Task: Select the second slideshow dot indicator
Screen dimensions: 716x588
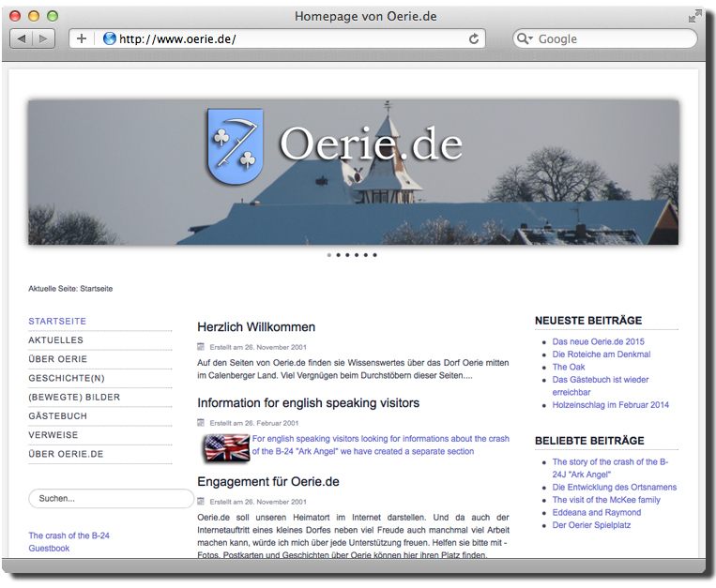Action: [x=339, y=255]
